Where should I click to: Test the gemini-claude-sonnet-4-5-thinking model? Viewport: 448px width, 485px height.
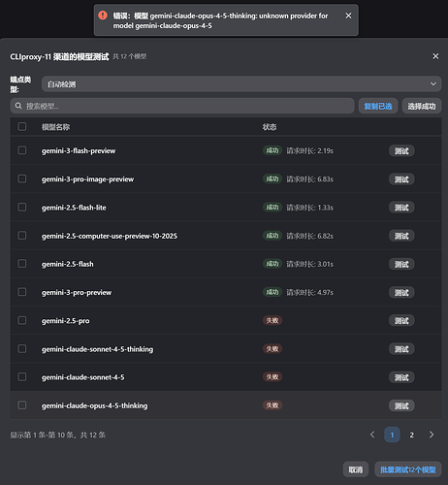(x=401, y=349)
